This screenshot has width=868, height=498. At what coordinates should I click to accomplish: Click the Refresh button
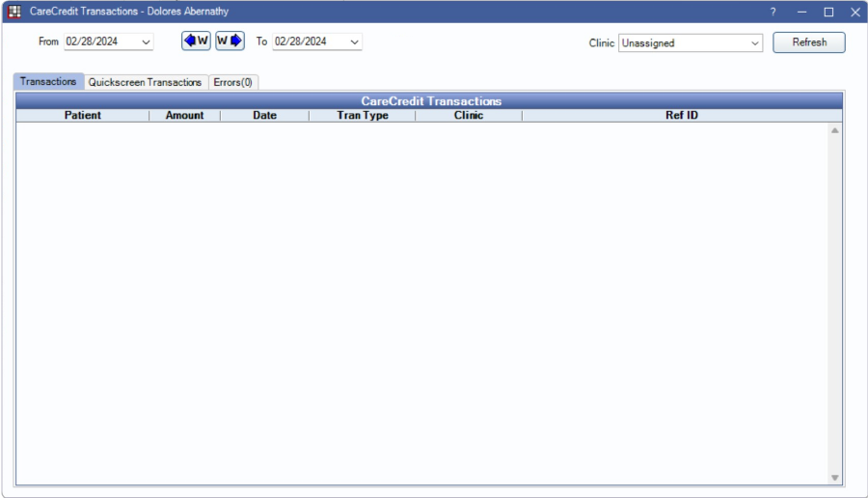tap(809, 42)
